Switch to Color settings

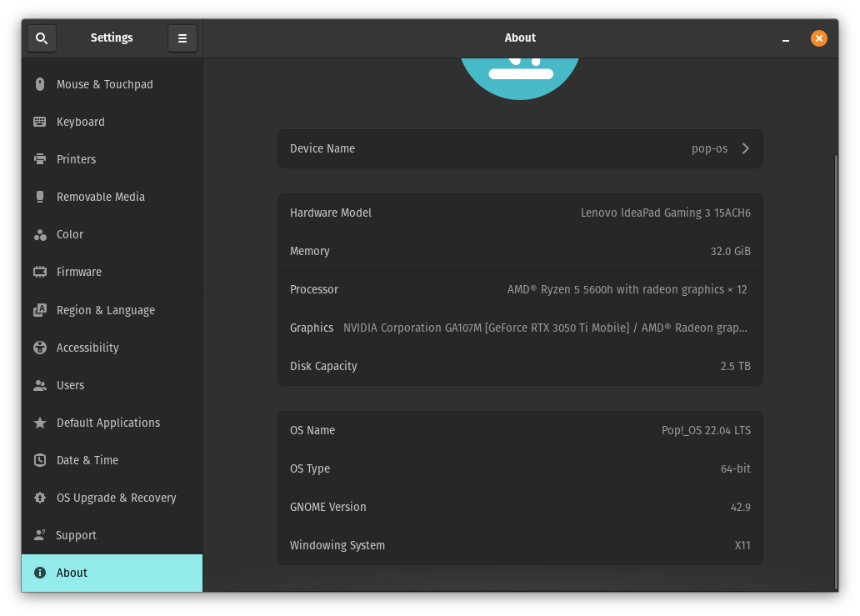[x=112, y=234]
